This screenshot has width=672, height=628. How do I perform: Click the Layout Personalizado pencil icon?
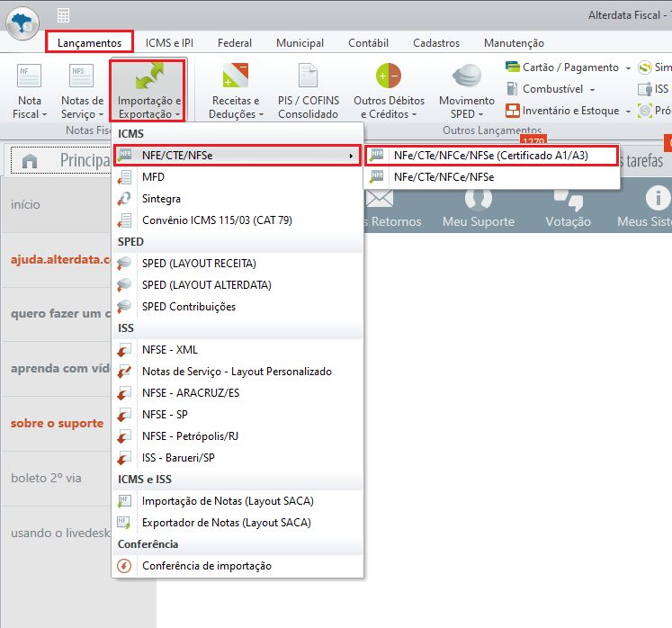[124, 372]
